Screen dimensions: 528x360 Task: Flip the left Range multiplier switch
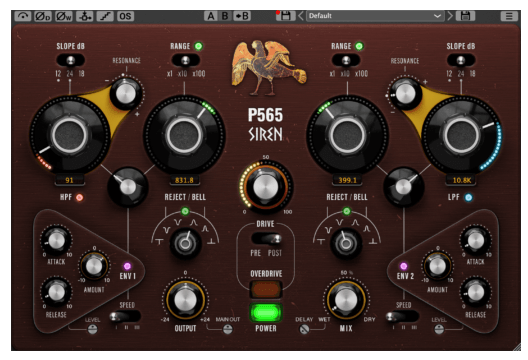coord(185,60)
